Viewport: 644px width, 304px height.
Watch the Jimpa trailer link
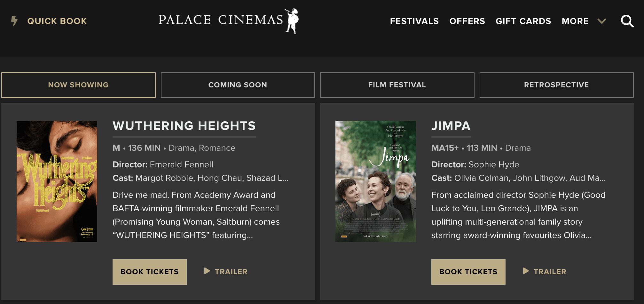pyautogui.click(x=550, y=272)
